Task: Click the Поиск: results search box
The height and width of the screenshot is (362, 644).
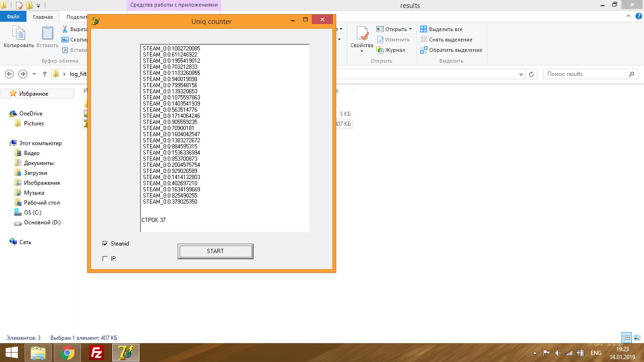Action: (591, 74)
